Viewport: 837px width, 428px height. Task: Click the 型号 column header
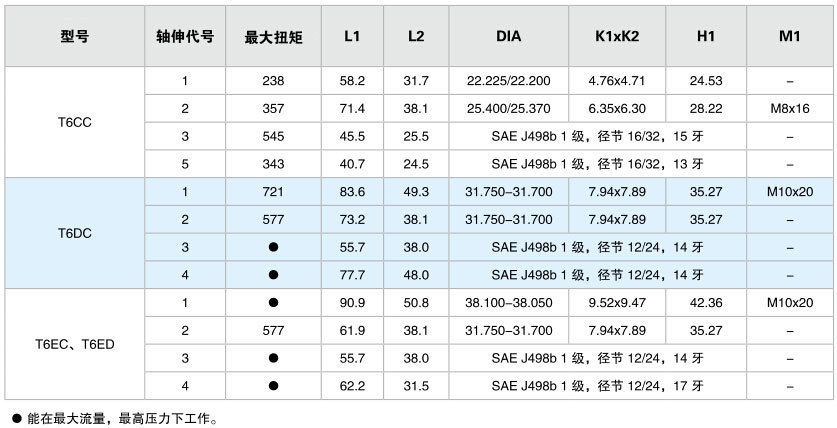74,36
